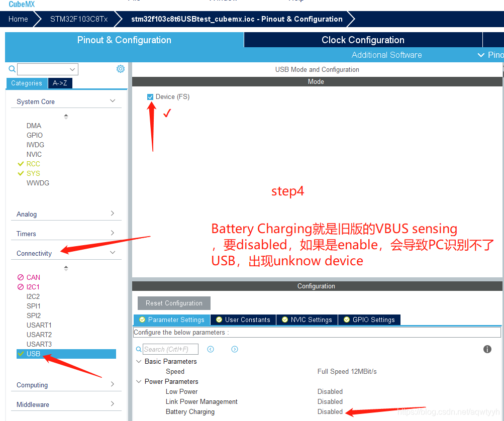Select USART2 peripheral
Viewport: 504px width, 421px height.
pos(39,335)
